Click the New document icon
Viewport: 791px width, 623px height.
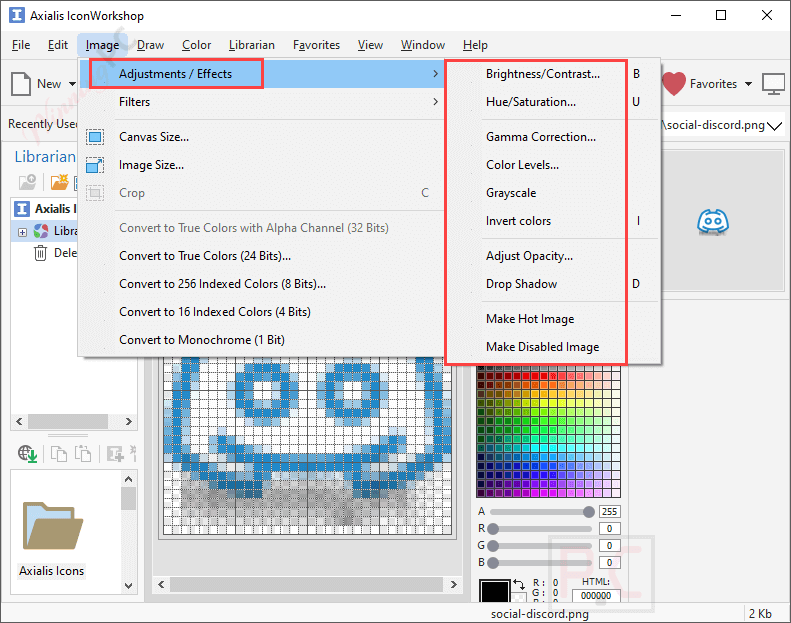coord(21,84)
